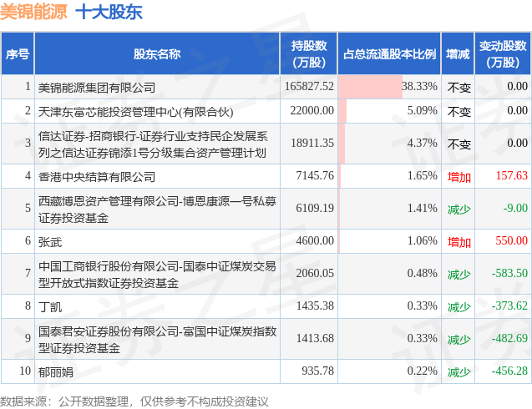This screenshot has width=532, height=409.
Task: Click the change value 157.63
Action: [512, 175]
